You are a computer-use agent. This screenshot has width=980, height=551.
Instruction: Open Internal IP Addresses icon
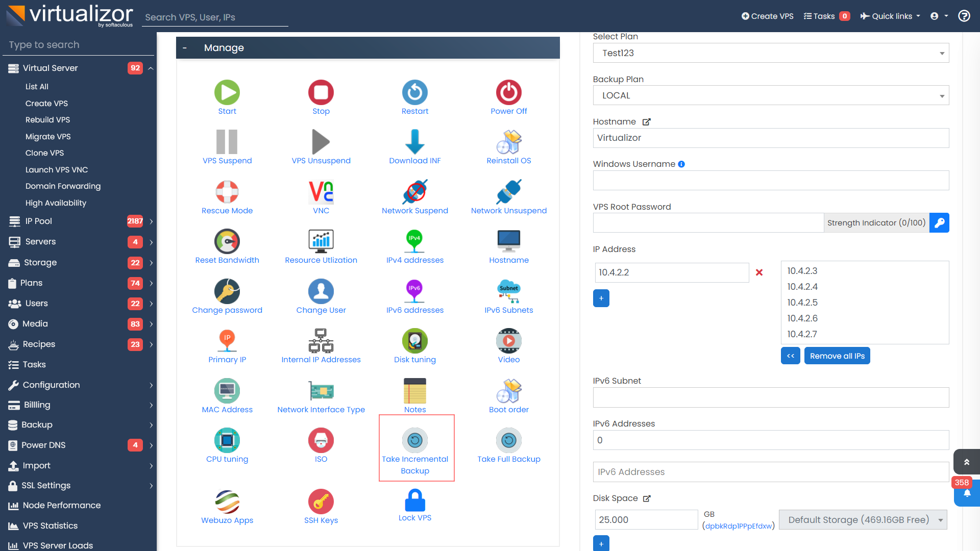pos(321,341)
